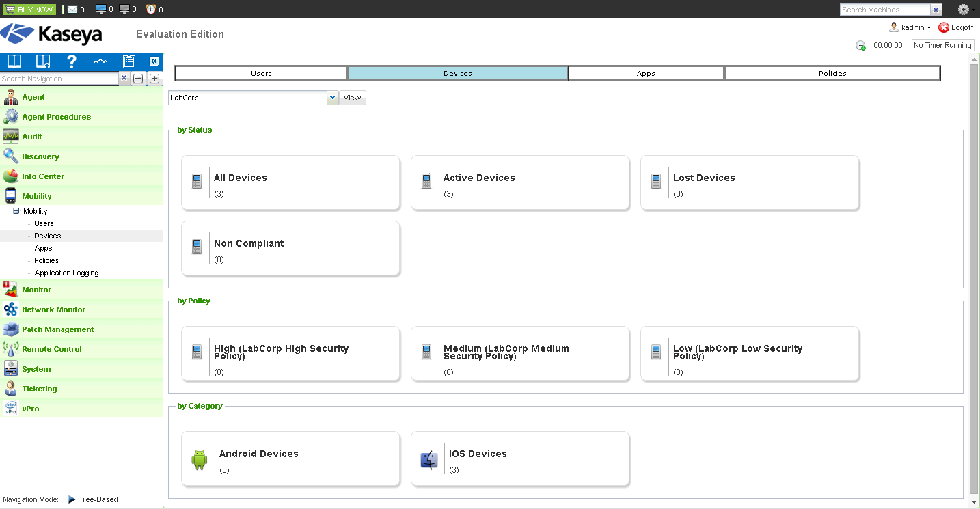Click the envelope messages icon
The height and width of the screenshot is (509, 980).
(72, 10)
